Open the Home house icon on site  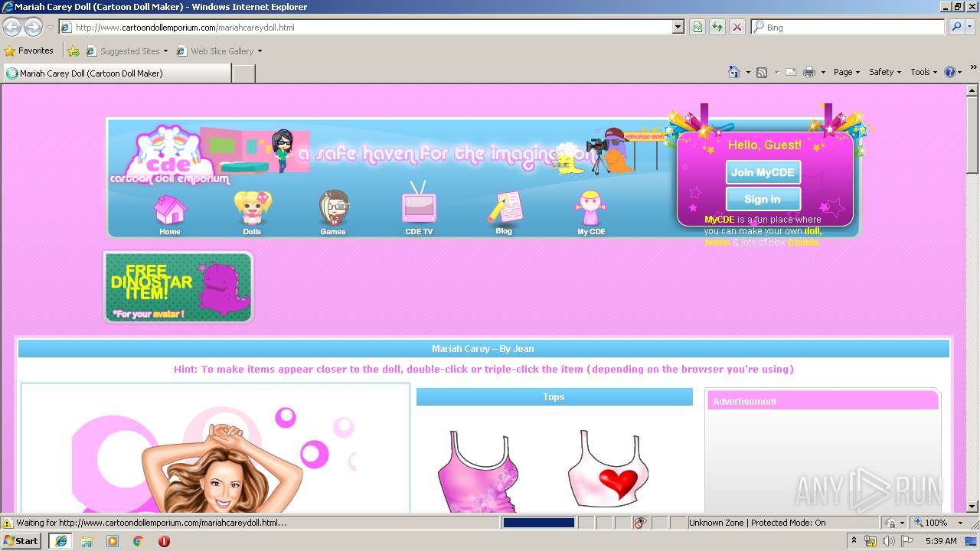(170, 215)
